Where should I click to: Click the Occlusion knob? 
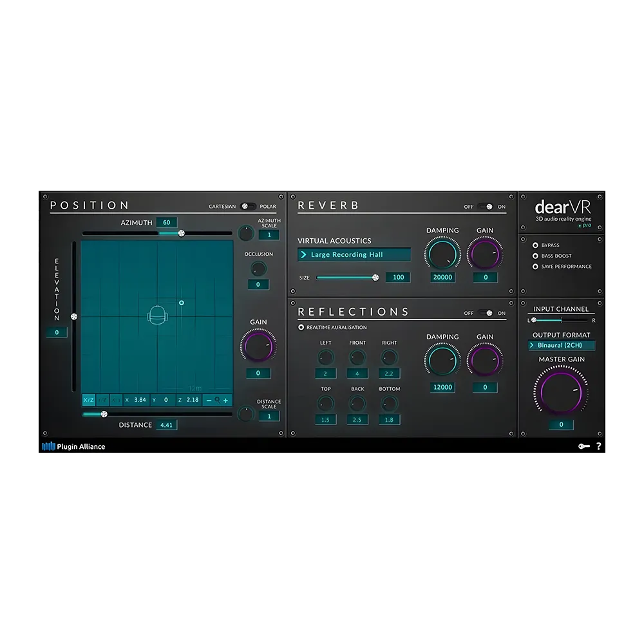coord(258,269)
